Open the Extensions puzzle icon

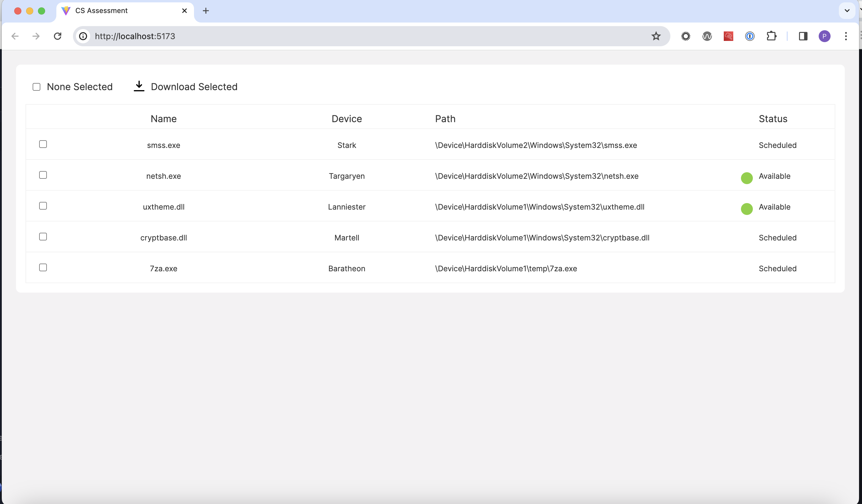(x=771, y=36)
